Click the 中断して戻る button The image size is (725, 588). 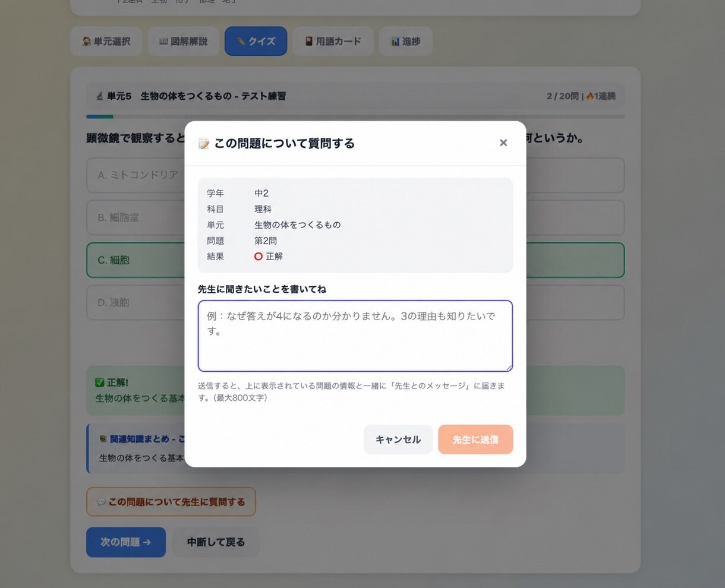point(216,542)
